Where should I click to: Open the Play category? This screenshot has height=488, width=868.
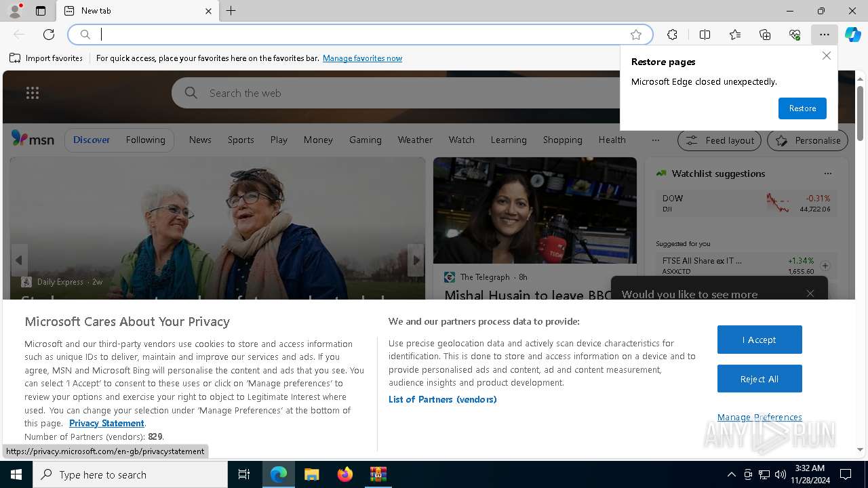279,140
